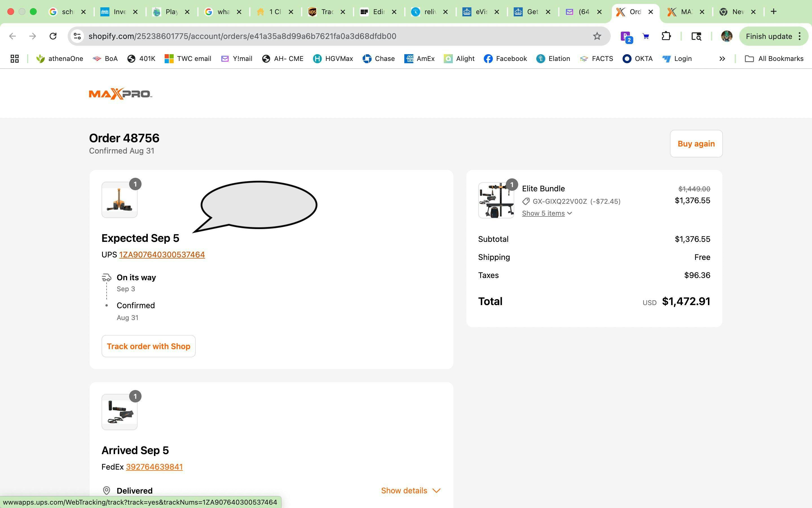Open UPS tracking number 1ZA907640300537464 link
This screenshot has height=508, width=812.
(x=162, y=255)
